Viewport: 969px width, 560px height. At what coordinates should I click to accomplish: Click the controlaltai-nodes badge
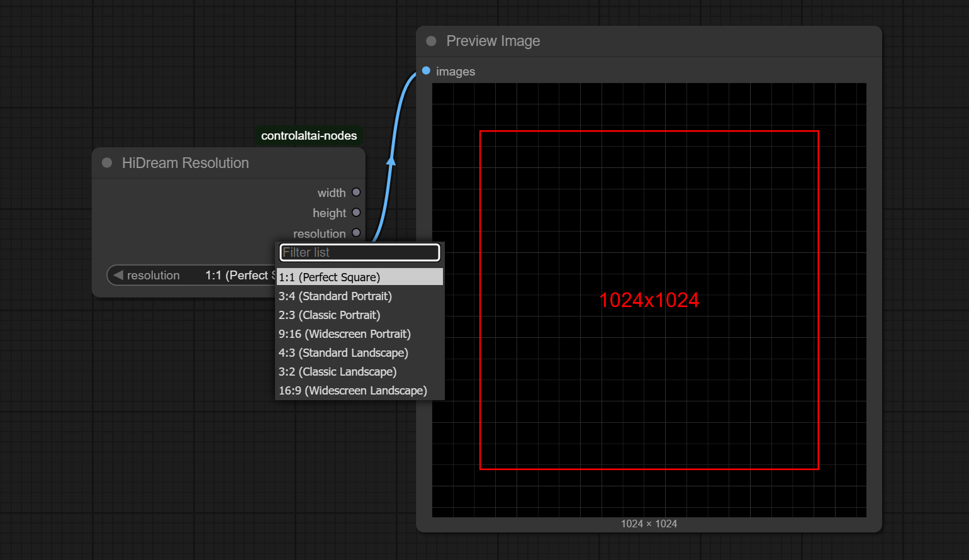tap(309, 135)
